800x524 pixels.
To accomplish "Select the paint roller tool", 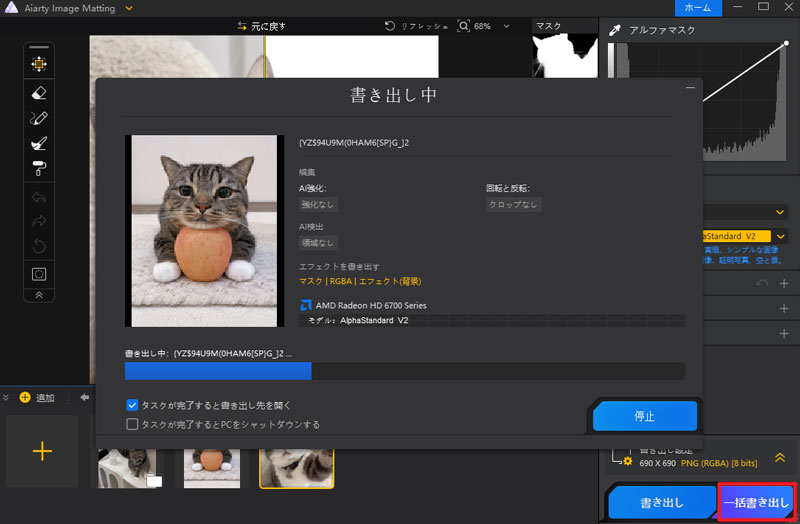I will (x=39, y=168).
